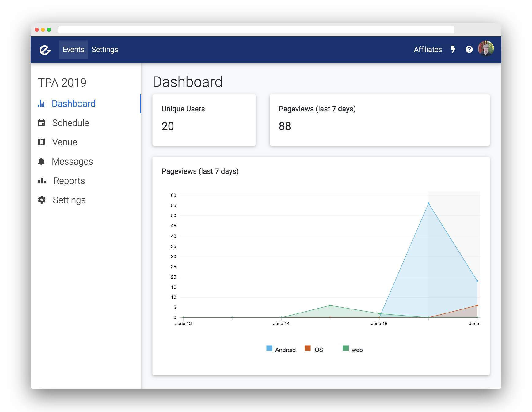Switch to the Events tab
The height and width of the screenshot is (412, 532).
[74, 50]
